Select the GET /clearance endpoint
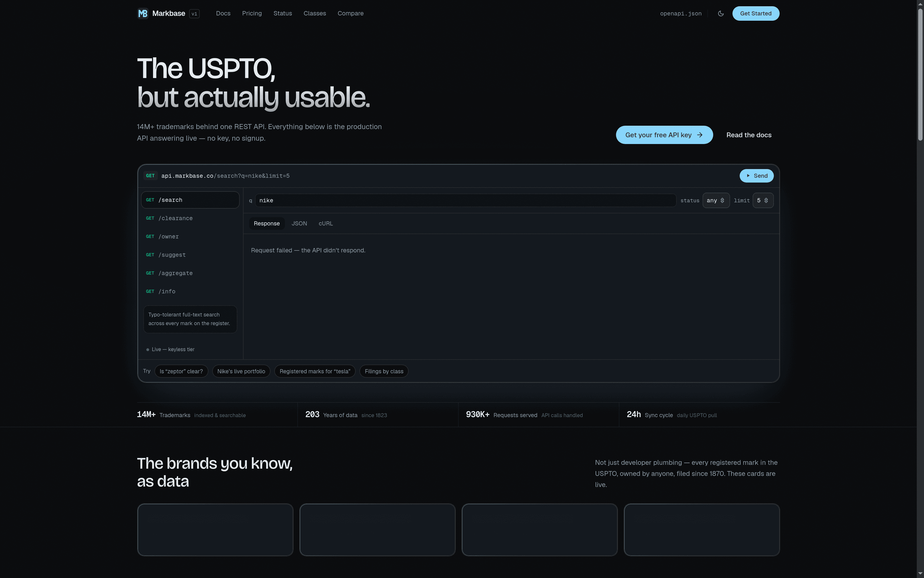 pyautogui.click(x=190, y=218)
